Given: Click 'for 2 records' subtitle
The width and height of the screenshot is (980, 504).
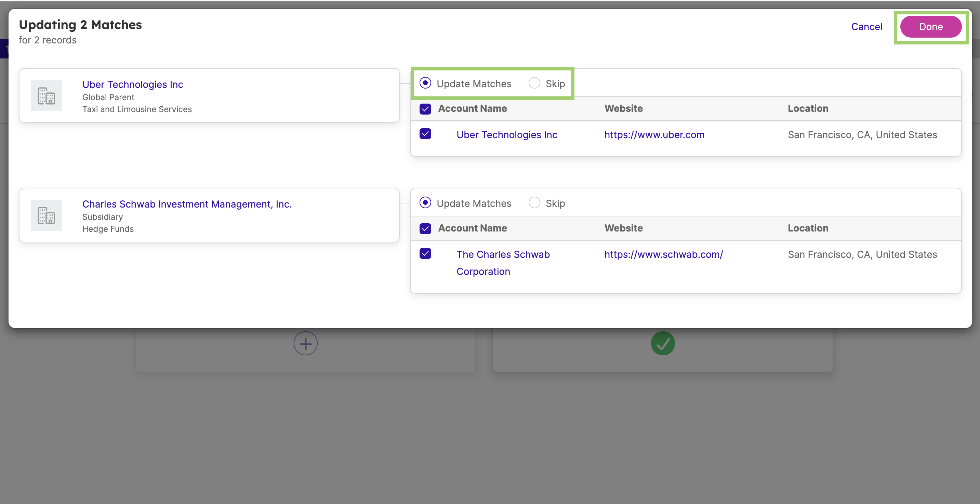Looking at the screenshot, I should click(48, 40).
